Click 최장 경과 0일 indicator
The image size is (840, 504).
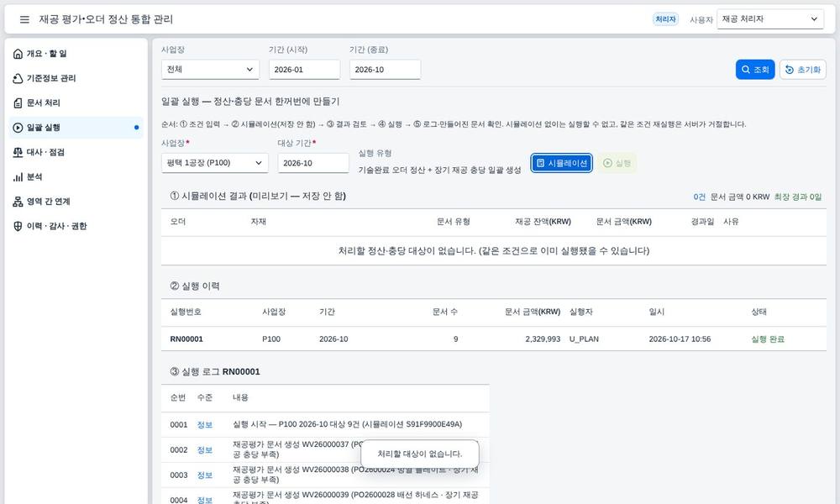tap(798, 197)
